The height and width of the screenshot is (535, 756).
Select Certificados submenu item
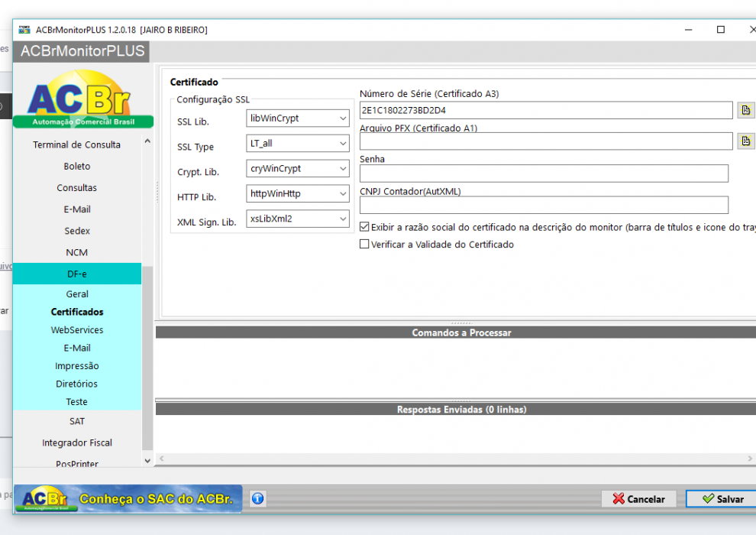coord(76,312)
